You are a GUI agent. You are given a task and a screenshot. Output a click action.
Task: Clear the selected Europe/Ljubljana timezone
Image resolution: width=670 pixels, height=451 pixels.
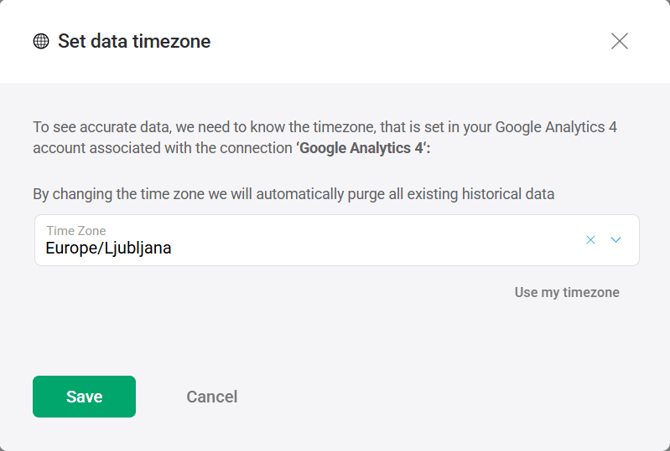click(x=591, y=240)
